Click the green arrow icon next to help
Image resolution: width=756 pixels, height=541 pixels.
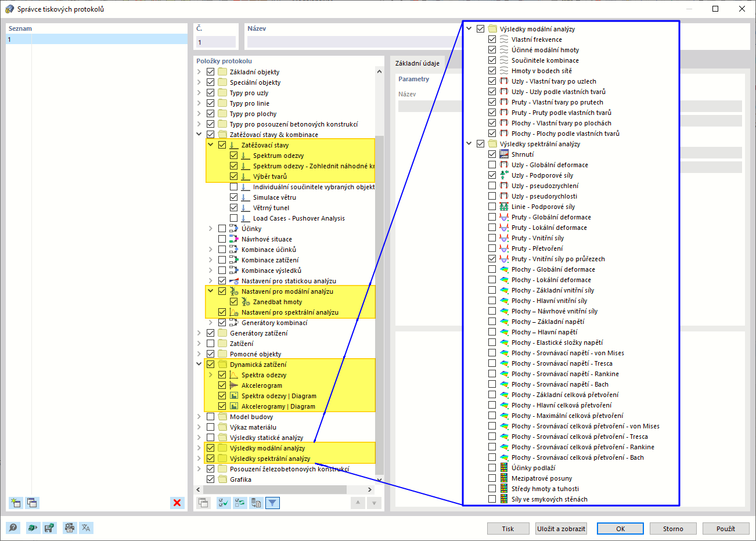33,528
